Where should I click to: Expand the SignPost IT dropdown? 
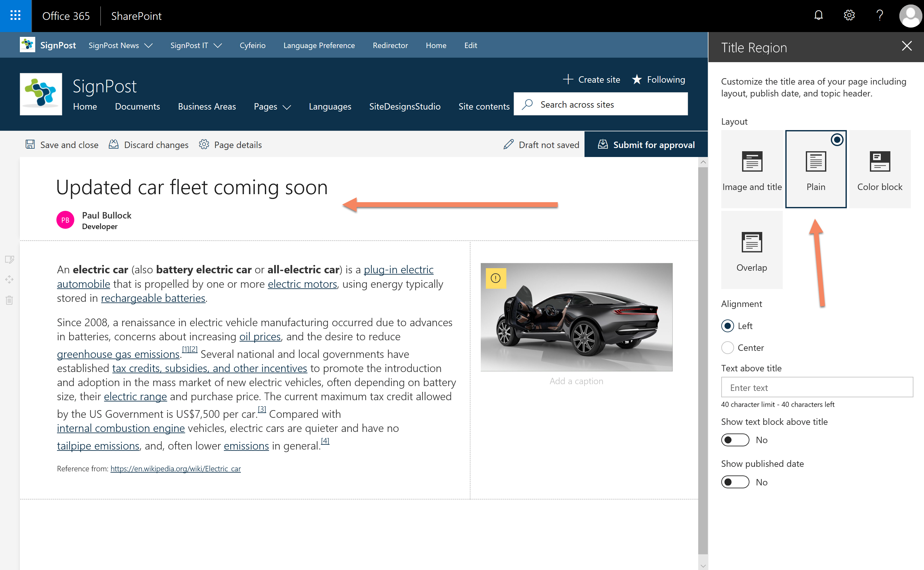pos(196,45)
